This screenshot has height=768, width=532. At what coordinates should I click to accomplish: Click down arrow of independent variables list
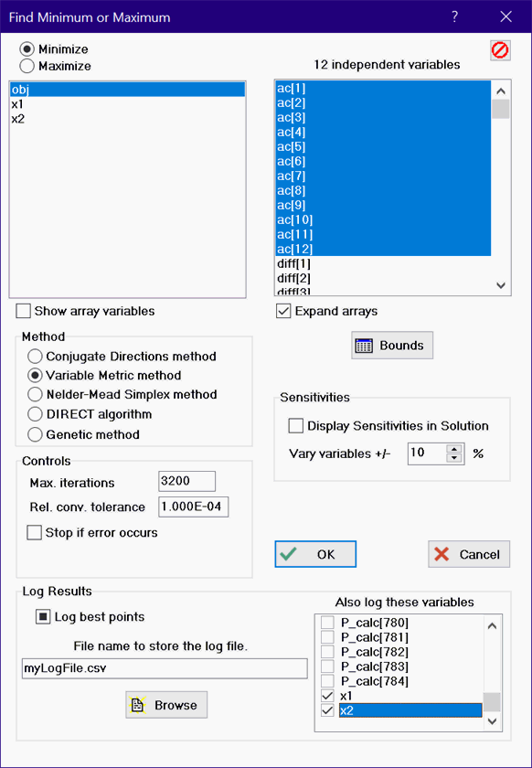point(501,285)
